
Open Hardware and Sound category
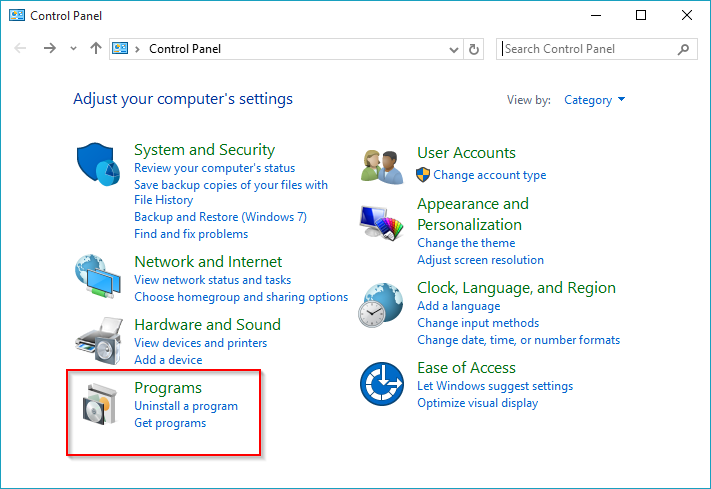pyautogui.click(x=207, y=325)
